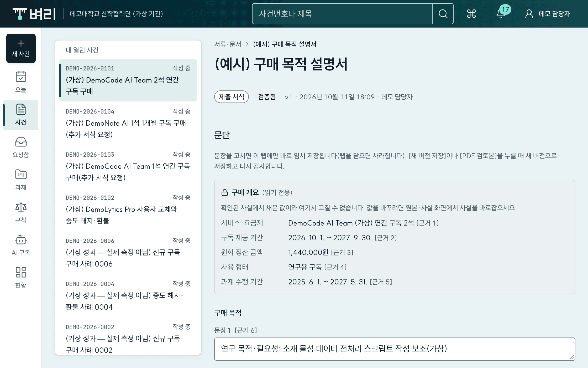
Task: Select the 사건 document sidebar item
Action: click(x=21, y=115)
